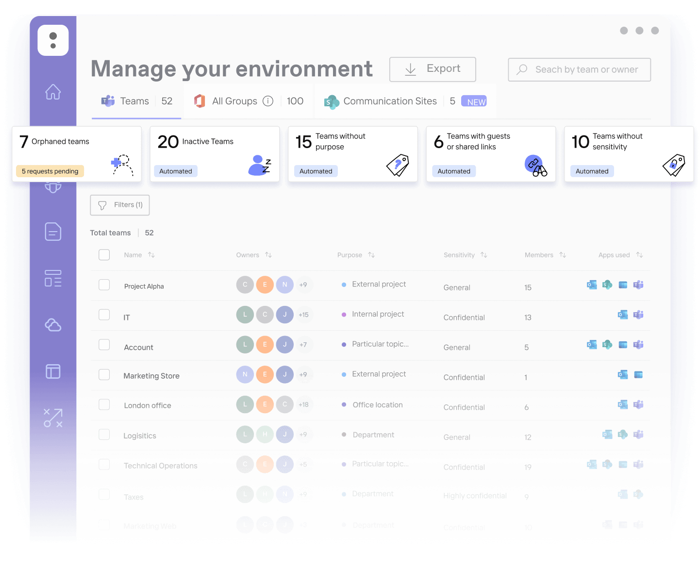Open the Teams with guests card

point(491,154)
